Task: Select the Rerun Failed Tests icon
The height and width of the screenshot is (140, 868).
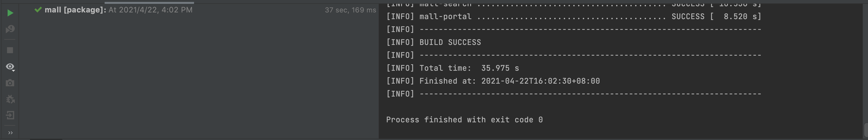Action: point(10,29)
